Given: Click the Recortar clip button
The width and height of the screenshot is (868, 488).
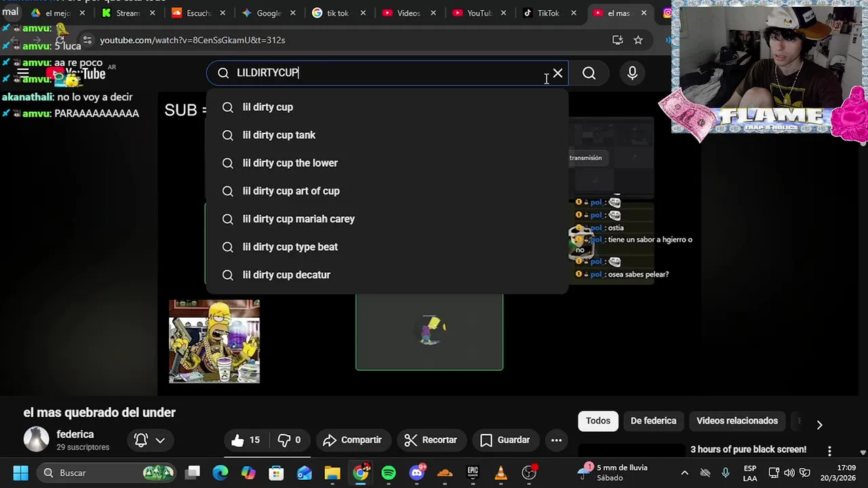Looking at the screenshot, I should (x=431, y=440).
